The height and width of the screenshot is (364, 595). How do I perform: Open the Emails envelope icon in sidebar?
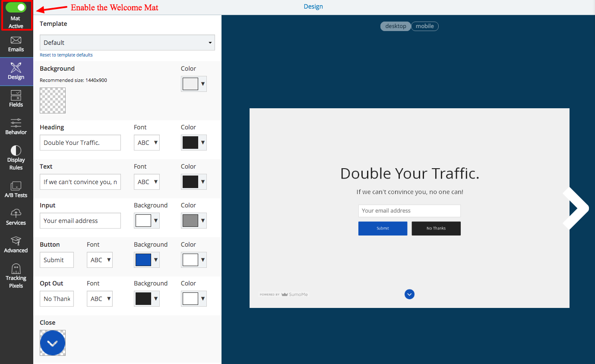point(16,41)
